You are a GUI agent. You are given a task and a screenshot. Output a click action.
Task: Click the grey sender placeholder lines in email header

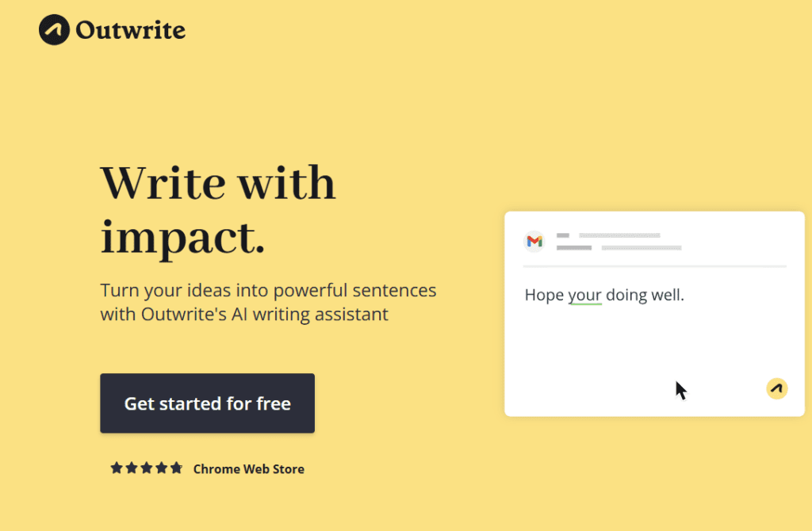pyautogui.click(x=619, y=242)
